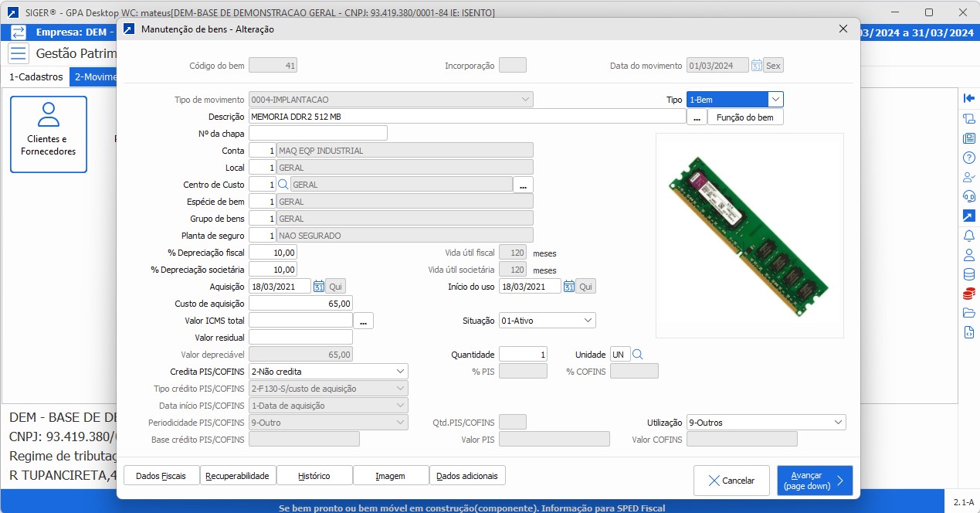Image resolution: width=980 pixels, height=513 pixels.
Task: Click the Nº da chapa input field
Action: tap(317, 134)
